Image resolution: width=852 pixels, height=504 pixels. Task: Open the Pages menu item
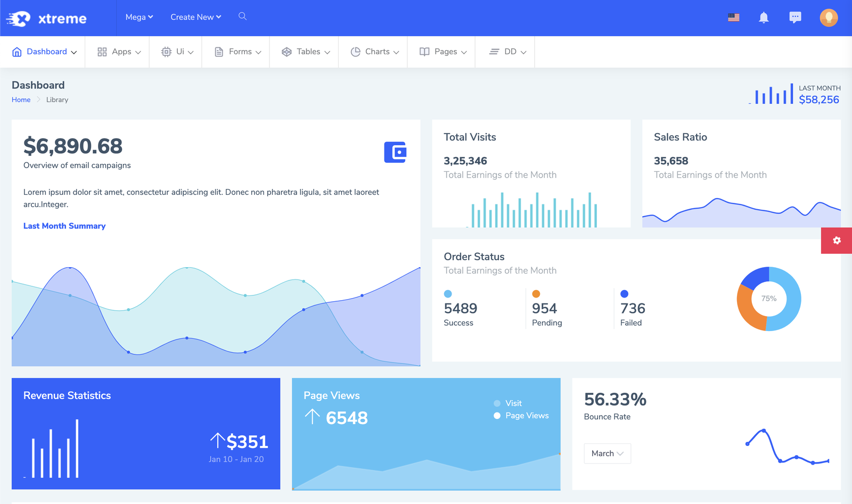[441, 52]
